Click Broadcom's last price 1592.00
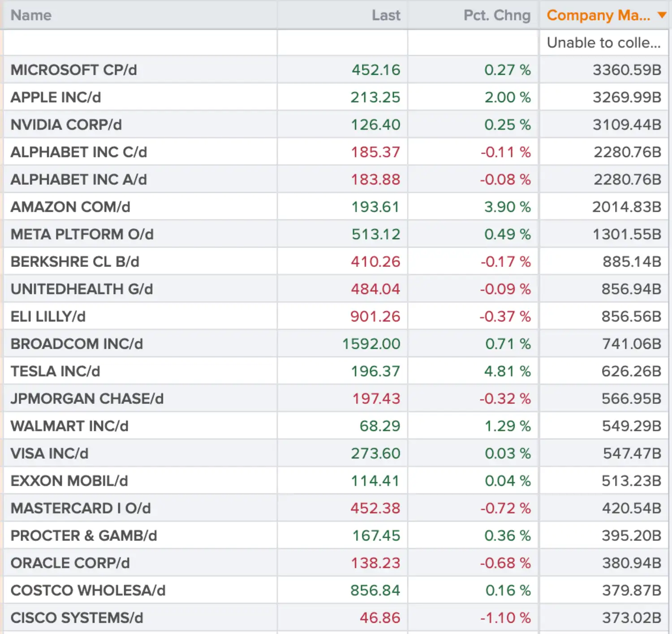The width and height of the screenshot is (672, 634). tap(371, 344)
